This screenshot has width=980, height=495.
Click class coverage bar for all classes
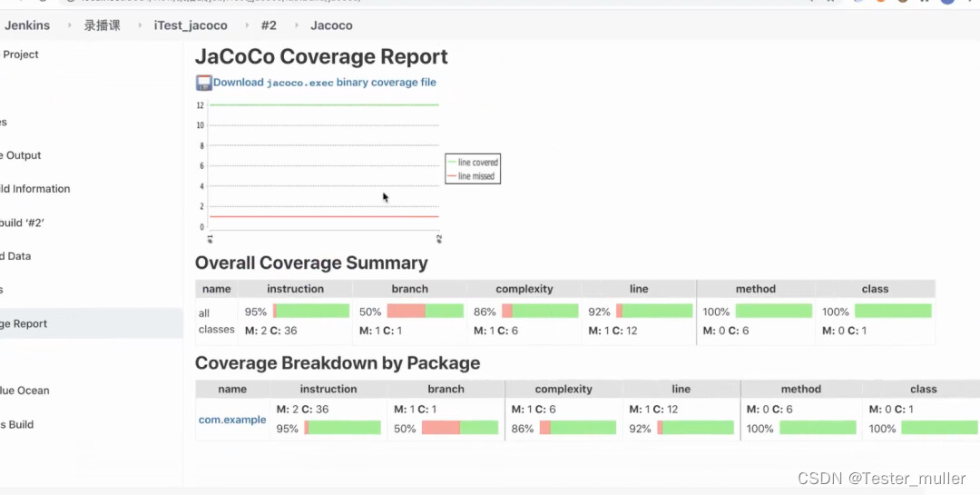[x=893, y=311]
